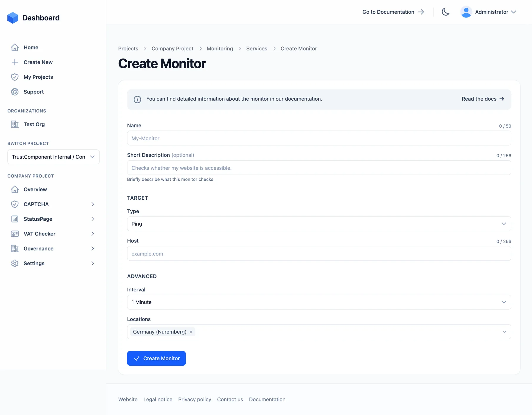Click the Create Monitor breadcrumb text
Viewport: 532px width, 415px height.
299,49
